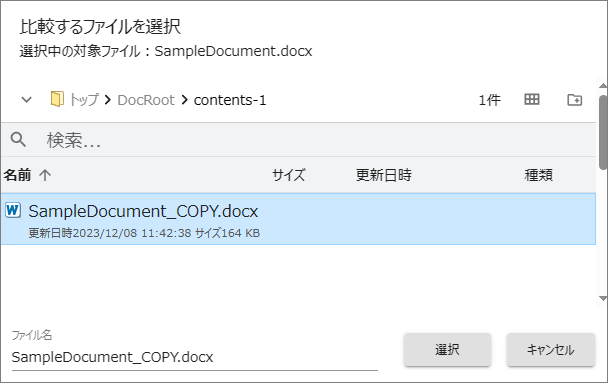Click the ファイル名 input field
The width and height of the screenshot is (608, 383).
(x=195, y=357)
